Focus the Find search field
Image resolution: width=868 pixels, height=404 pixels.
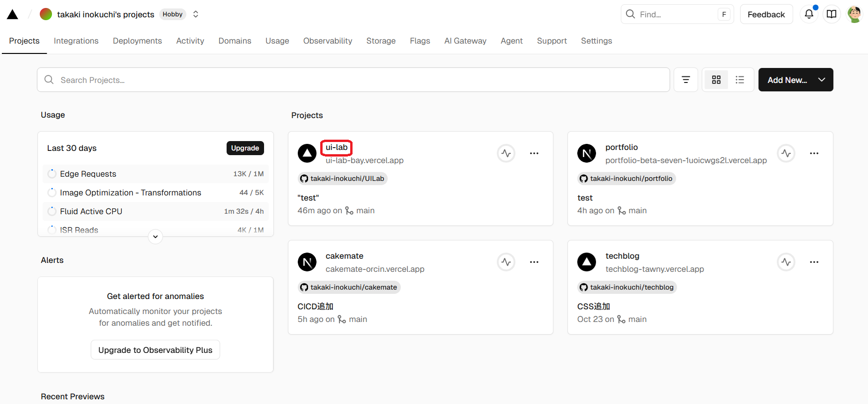677,15
